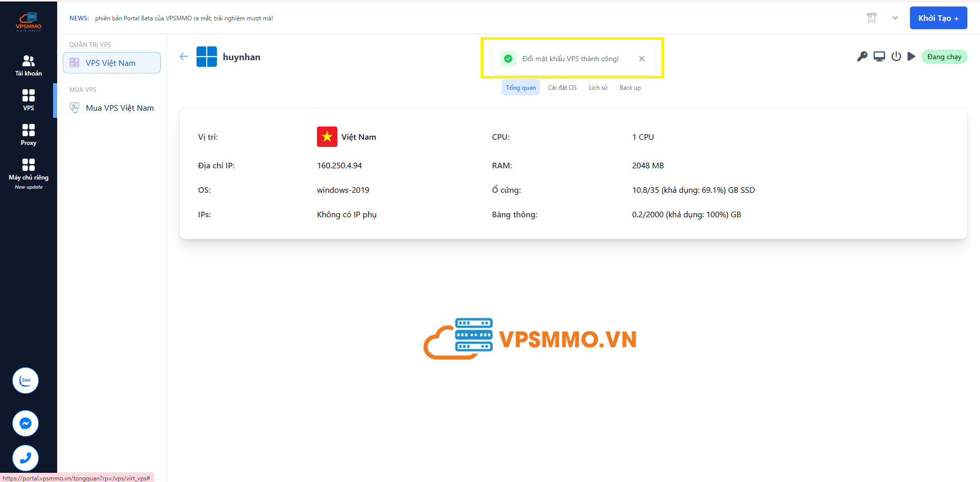
Task: Click the key icon to change VPS password
Action: (862, 57)
